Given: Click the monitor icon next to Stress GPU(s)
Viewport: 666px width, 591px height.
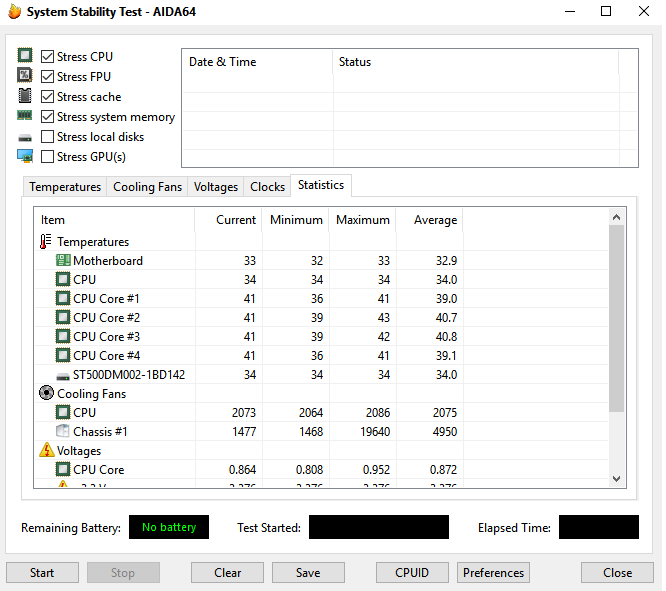Looking at the screenshot, I should pos(25,157).
